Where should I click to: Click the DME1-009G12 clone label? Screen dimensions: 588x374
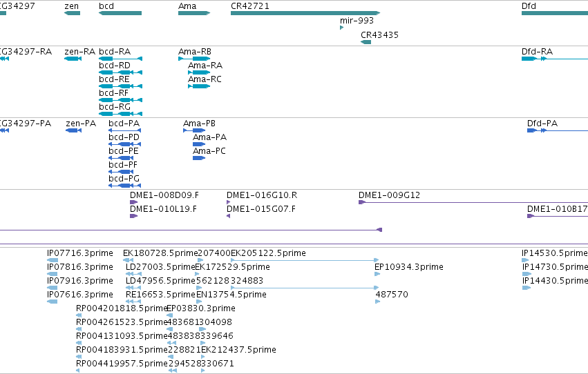(389, 195)
